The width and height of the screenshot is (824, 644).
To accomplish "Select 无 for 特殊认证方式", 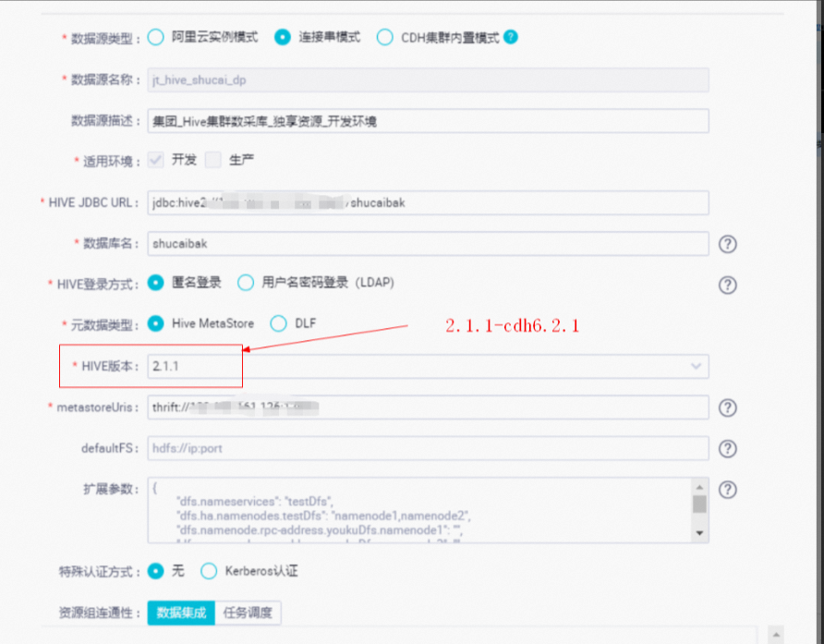I will pyautogui.click(x=155, y=571).
